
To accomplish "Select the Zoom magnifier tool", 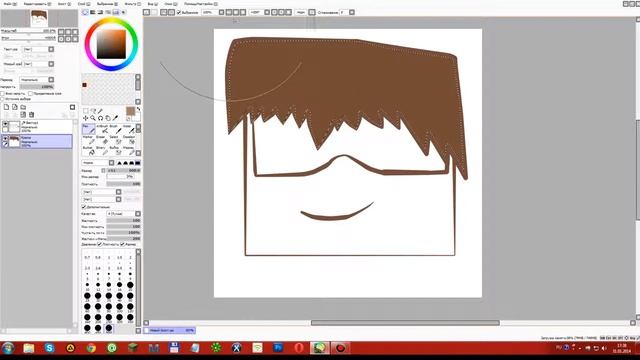I will coord(93,118).
